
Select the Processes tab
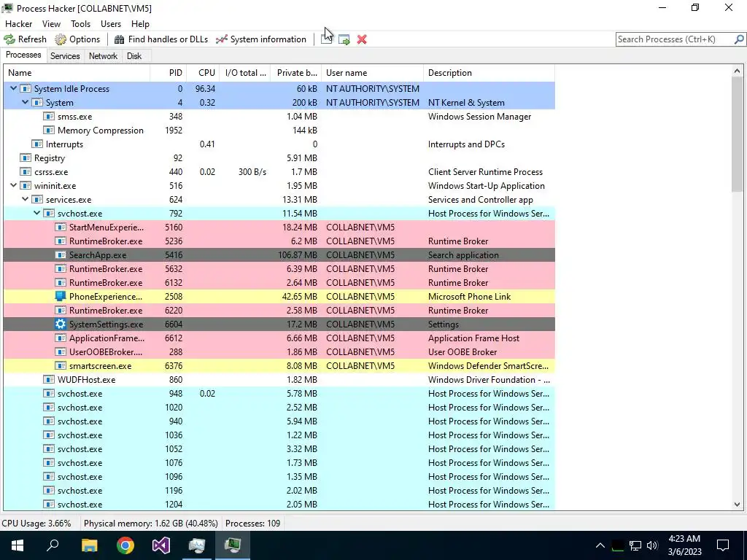click(x=23, y=55)
